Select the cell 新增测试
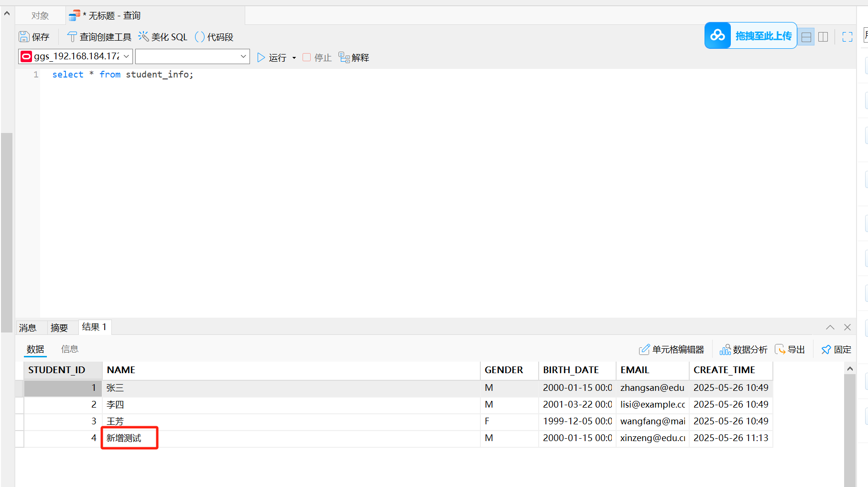868x487 pixels. 291,438
